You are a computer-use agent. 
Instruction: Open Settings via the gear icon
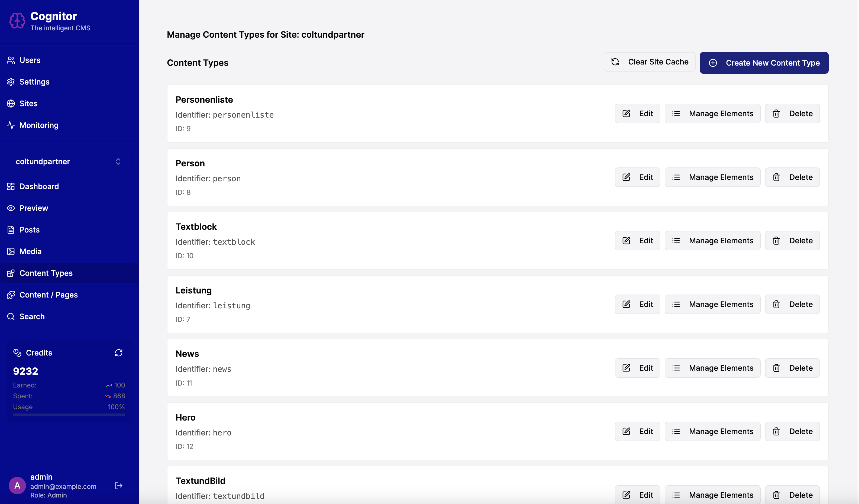click(x=10, y=82)
